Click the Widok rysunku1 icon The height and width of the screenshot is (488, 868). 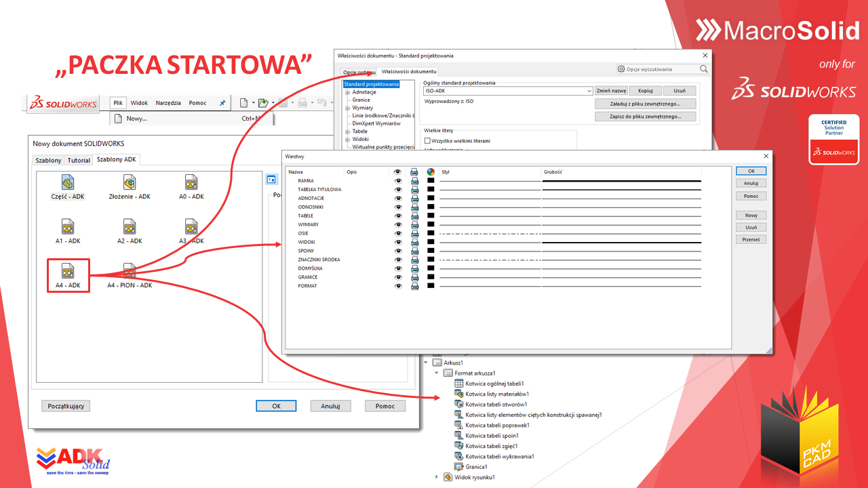[x=448, y=477]
